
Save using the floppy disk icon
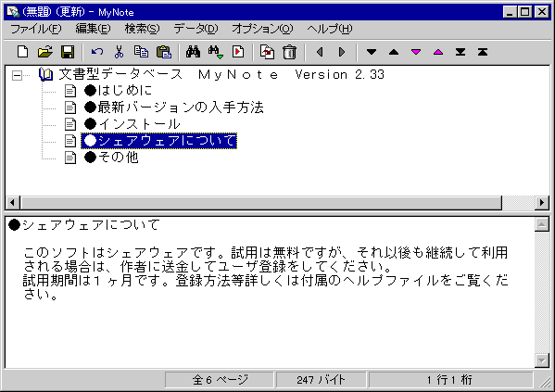(x=68, y=52)
